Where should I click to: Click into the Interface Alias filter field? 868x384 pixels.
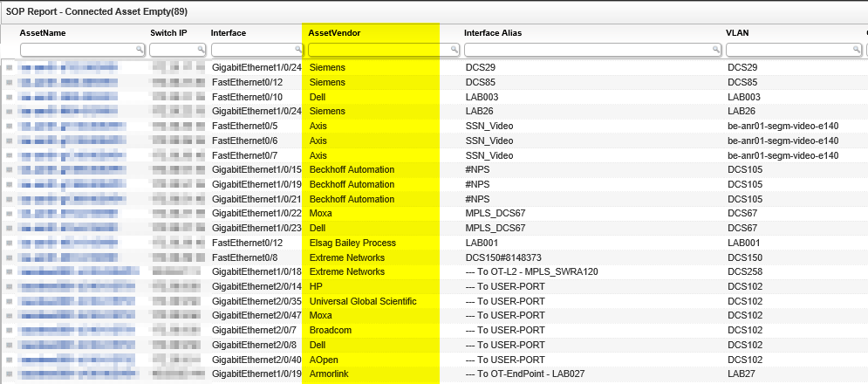pyautogui.click(x=584, y=50)
